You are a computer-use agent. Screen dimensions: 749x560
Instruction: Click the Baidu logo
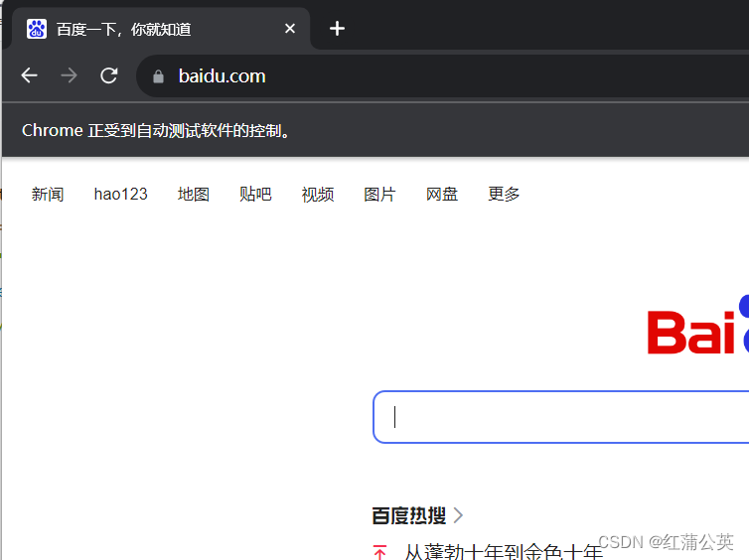[698, 326]
